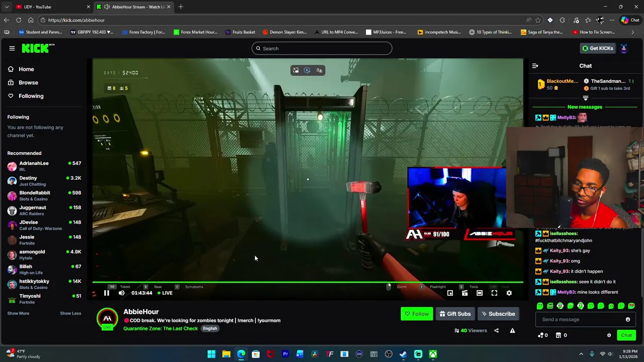Image resolution: width=644 pixels, height=362 pixels.
Task: Open Quarantine Zone: The Last Check category
Action: point(160,328)
